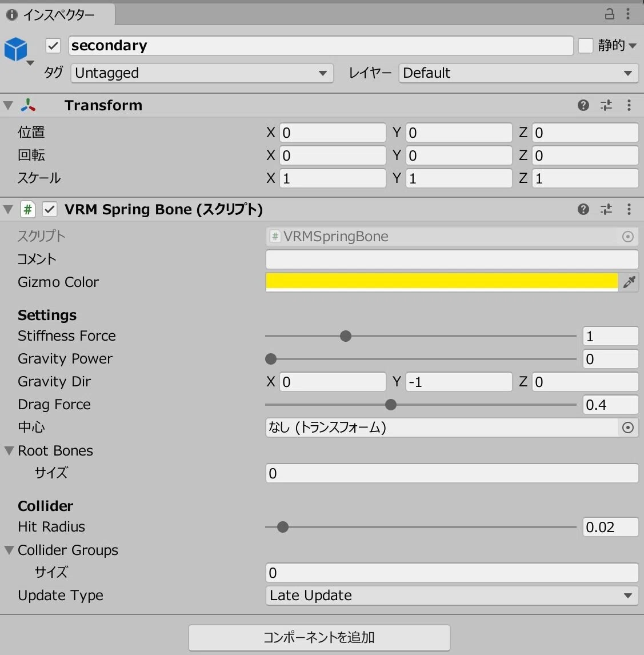The width and height of the screenshot is (644, 655).
Task: Select the Inspector tab
Action: 58,15
